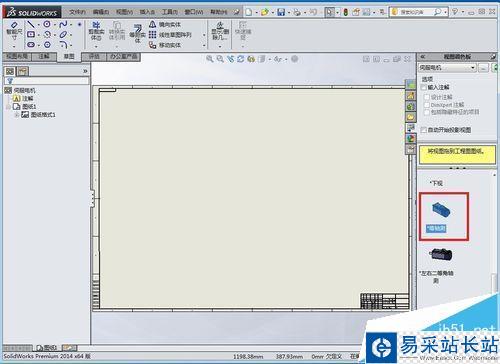Open the 伺服电机 model dropdown in View Palette
The width and height of the screenshot is (500, 364).
coord(447,68)
